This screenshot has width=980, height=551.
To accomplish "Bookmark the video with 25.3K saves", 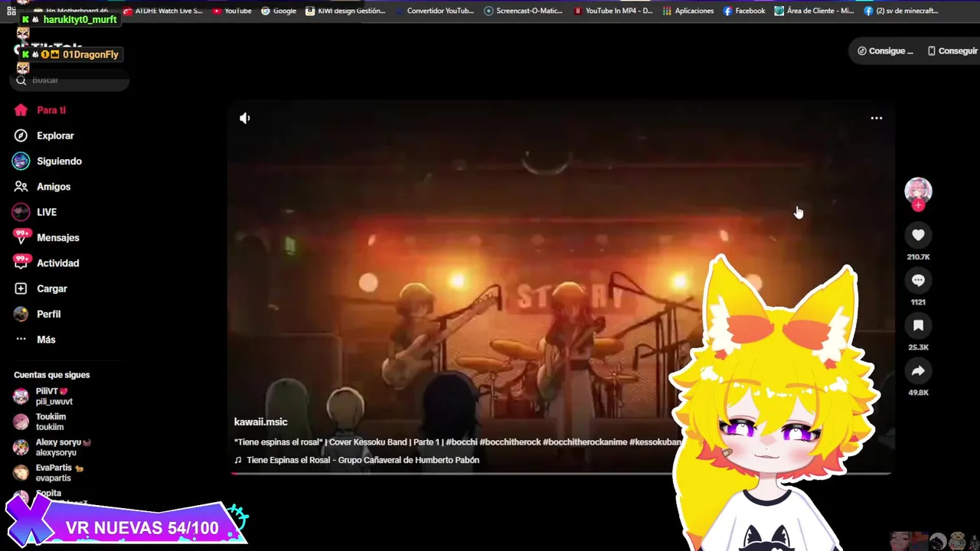I will [918, 326].
